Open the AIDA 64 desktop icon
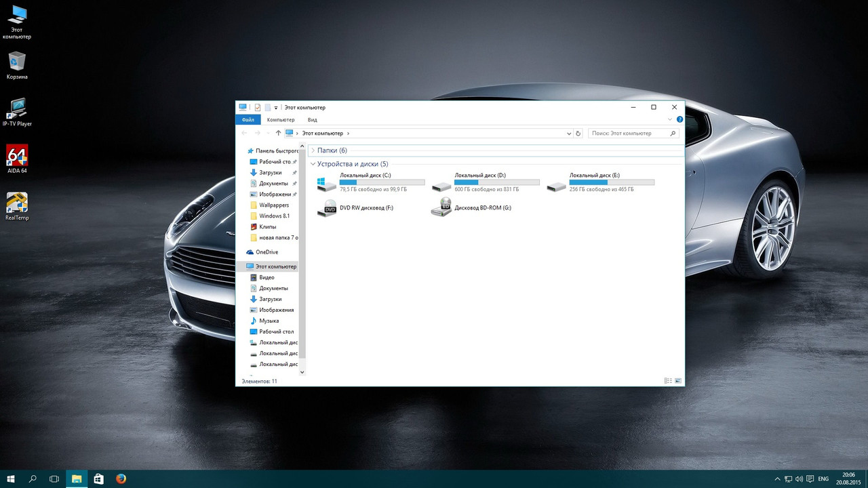The image size is (868, 488). (x=17, y=159)
